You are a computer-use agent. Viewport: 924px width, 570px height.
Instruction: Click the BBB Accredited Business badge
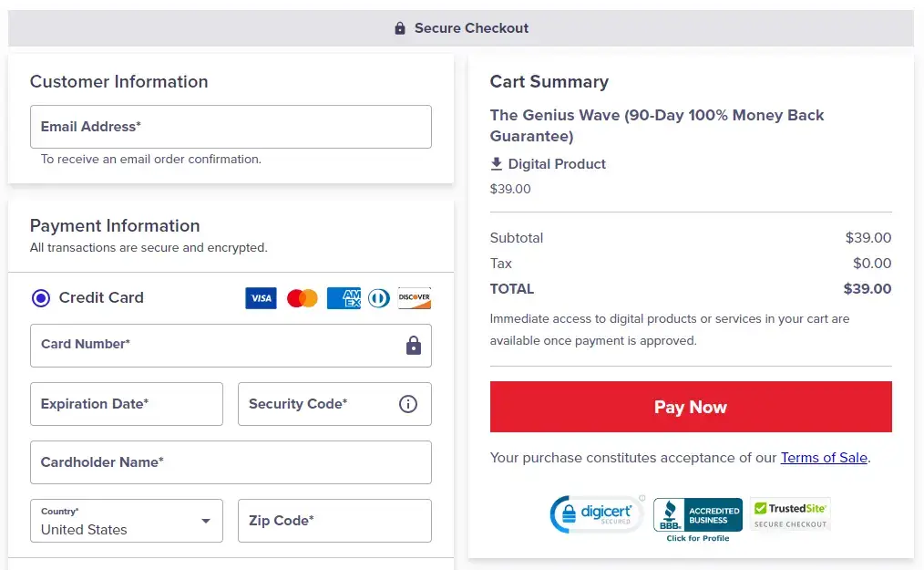click(697, 513)
